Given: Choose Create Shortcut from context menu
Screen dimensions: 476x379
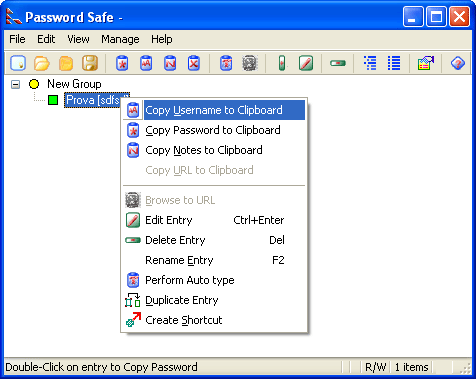Looking at the screenshot, I should [x=214, y=320].
